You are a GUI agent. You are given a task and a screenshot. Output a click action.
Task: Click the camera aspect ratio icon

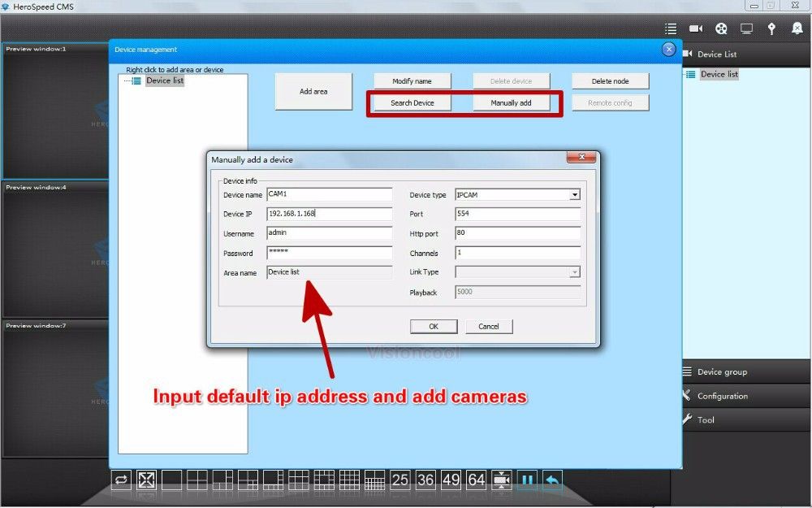[x=502, y=480]
